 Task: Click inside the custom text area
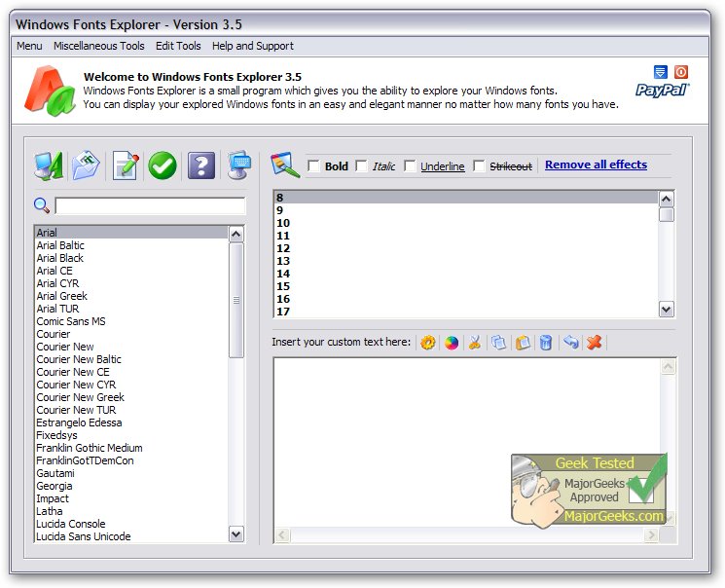pyautogui.click(x=466, y=442)
